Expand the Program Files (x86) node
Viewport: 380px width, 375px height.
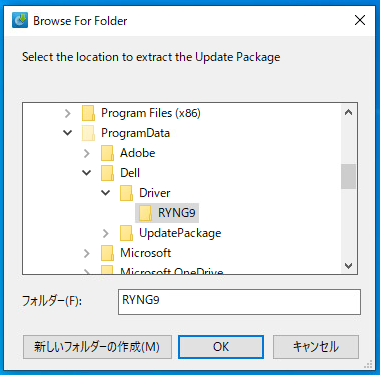coord(68,113)
